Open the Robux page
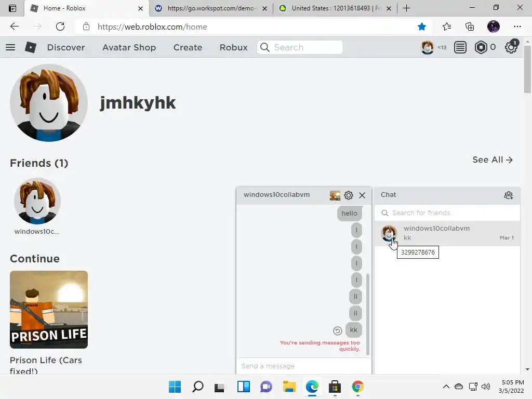 233,47
